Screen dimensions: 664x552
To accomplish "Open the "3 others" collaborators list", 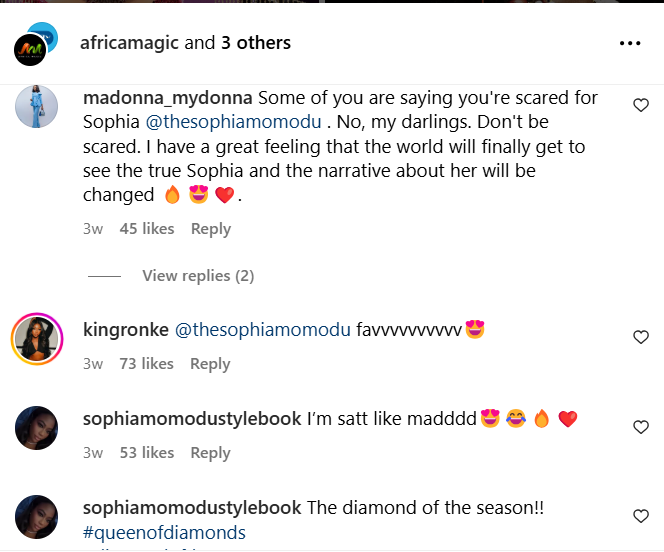I will (x=256, y=43).
